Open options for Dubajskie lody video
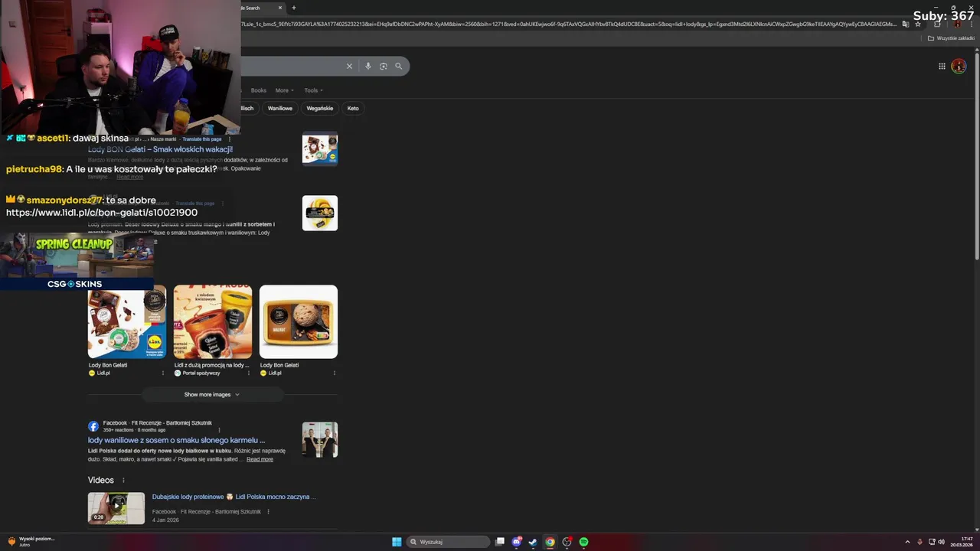 [x=268, y=511]
